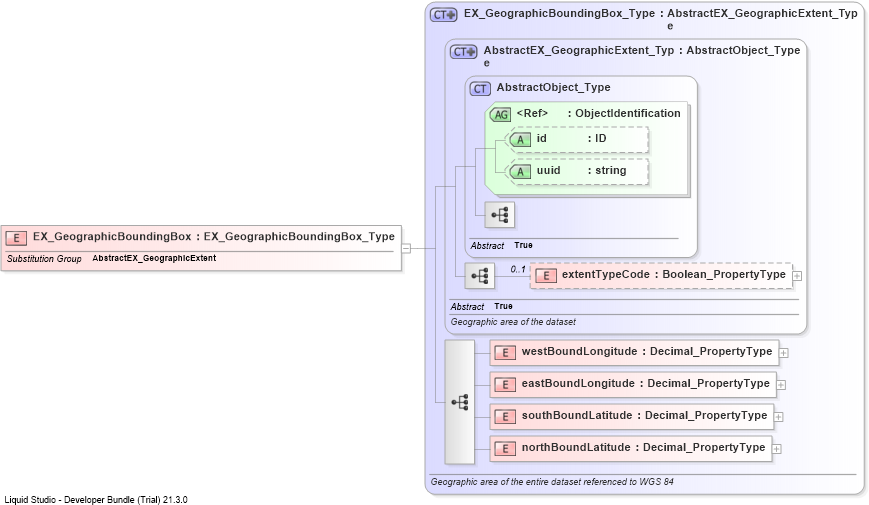Click the E icon of northBoundLatitude
The height and width of the screenshot is (505, 869).
tap(505, 448)
